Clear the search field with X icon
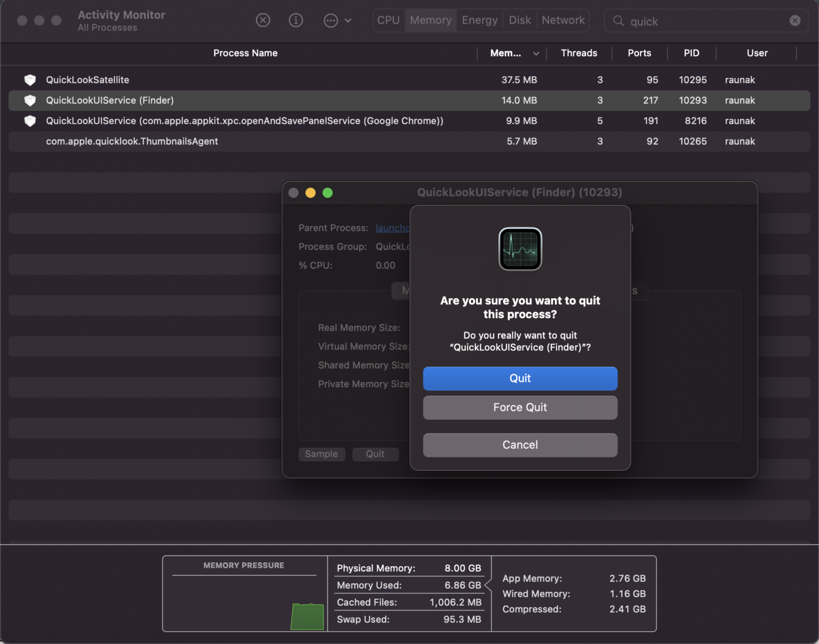 tap(794, 21)
